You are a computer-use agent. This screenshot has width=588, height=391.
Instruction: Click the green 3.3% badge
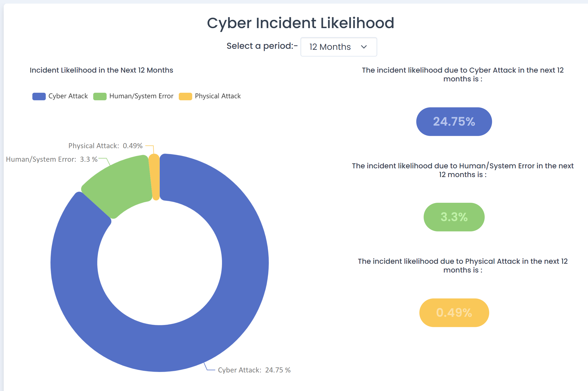[x=454, y=217]
